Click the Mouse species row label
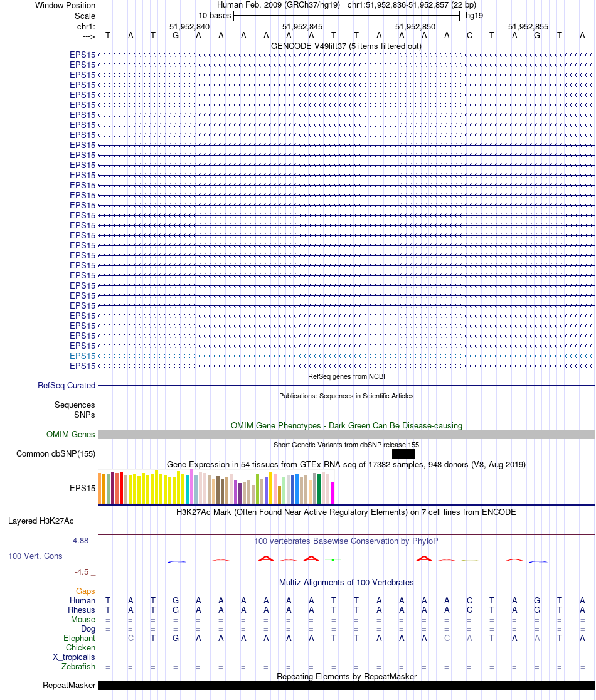Screen dimensions: 596x700 click(83, 619)
